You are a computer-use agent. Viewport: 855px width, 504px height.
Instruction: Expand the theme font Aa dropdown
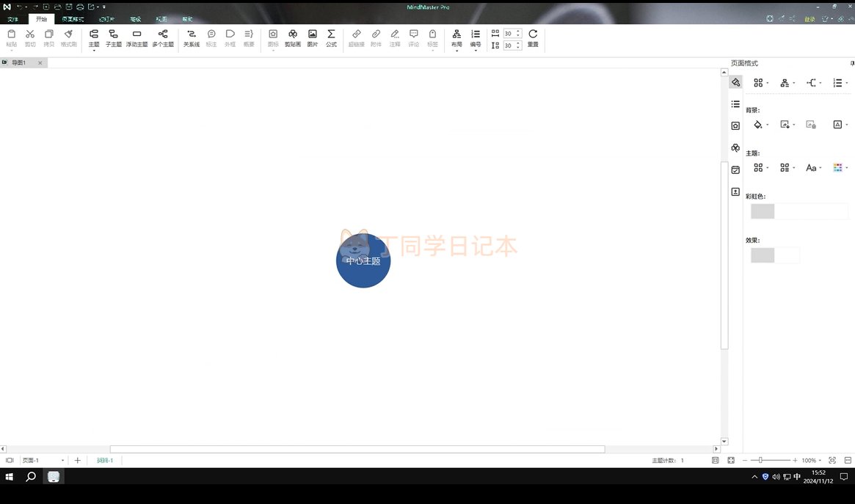tap(814, 168)
